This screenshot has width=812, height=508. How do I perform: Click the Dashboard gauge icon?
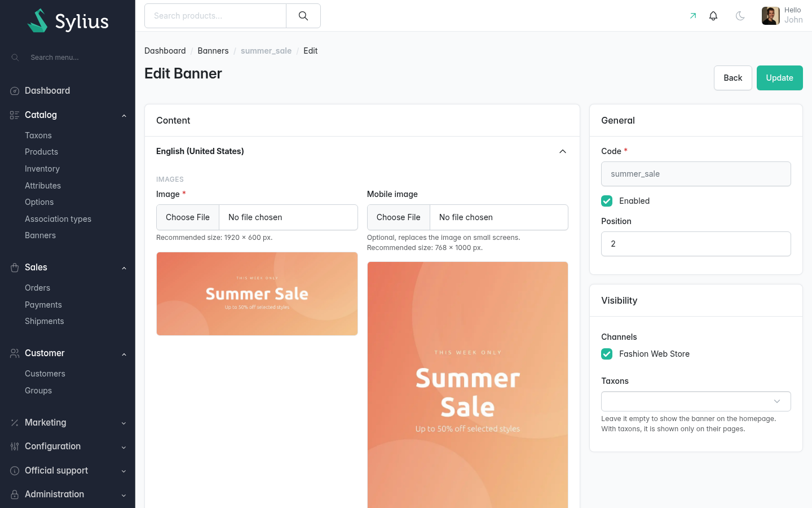tap(15, 91)
